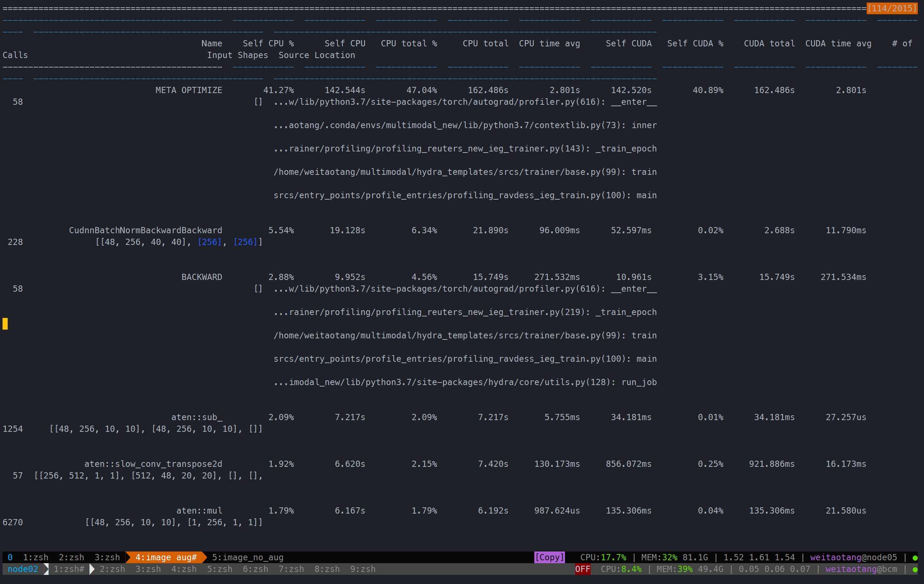Click the Self CUDA % column header
The image size is (924, 584).
[695, 43]
